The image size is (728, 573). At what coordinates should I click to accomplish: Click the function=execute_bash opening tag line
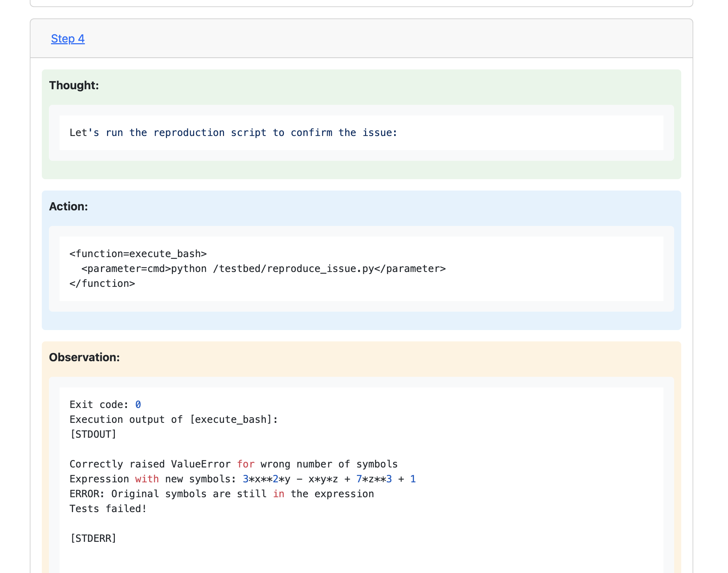coord(138,254)
